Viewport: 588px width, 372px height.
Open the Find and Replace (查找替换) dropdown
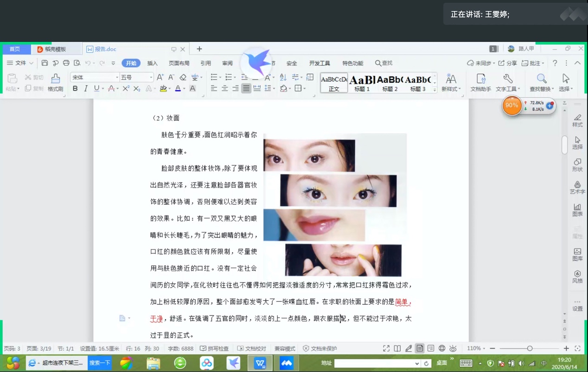coord(541,82)
